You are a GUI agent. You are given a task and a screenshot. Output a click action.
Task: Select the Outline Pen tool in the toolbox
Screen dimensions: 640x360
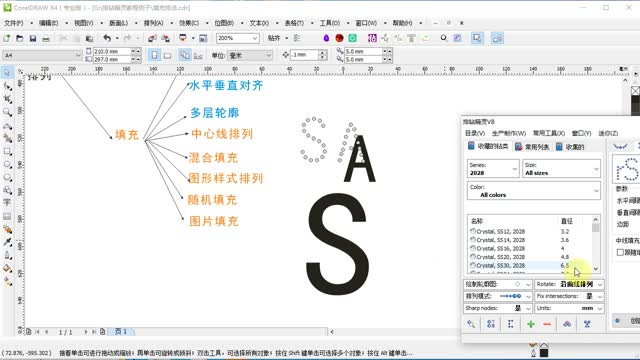coord(7,255)
